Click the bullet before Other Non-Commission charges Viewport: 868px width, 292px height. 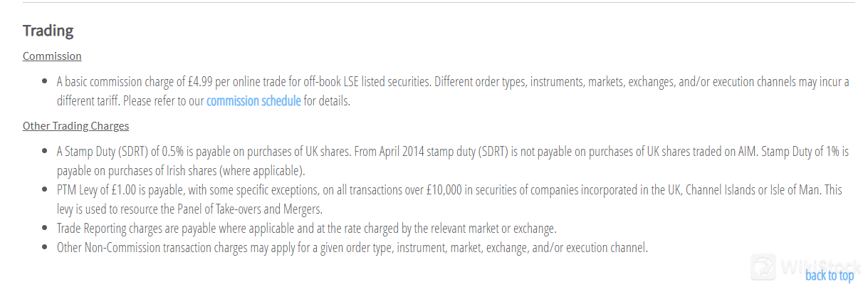[45, 248]
